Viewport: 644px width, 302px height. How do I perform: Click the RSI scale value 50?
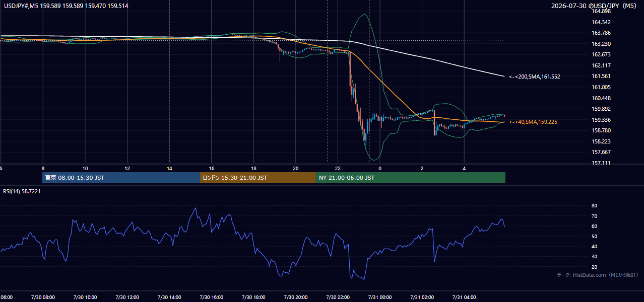(594, 237)
